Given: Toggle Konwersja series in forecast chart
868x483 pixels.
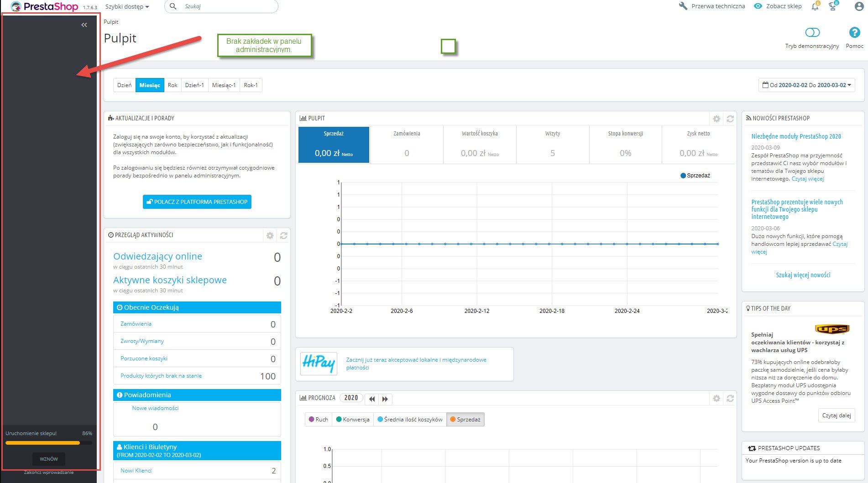Looking at the screenshot, I should (352, 420).
